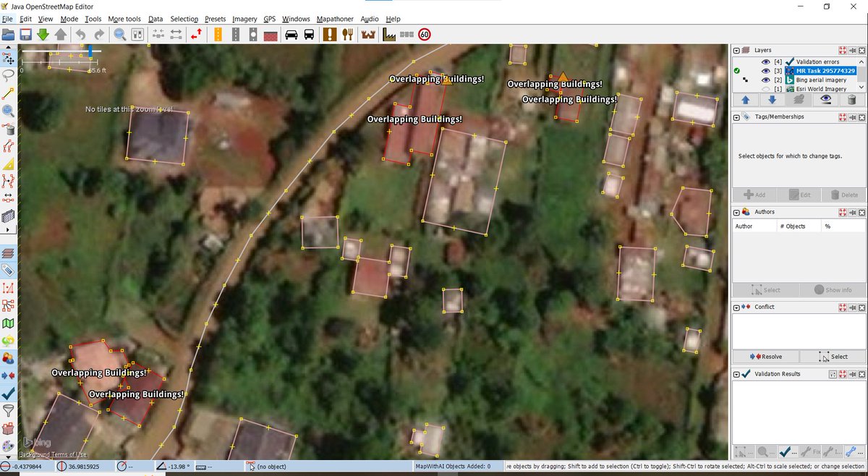Activate the zoom tool in left toolbar
This screenshot has width=868, height=476.
9,111
